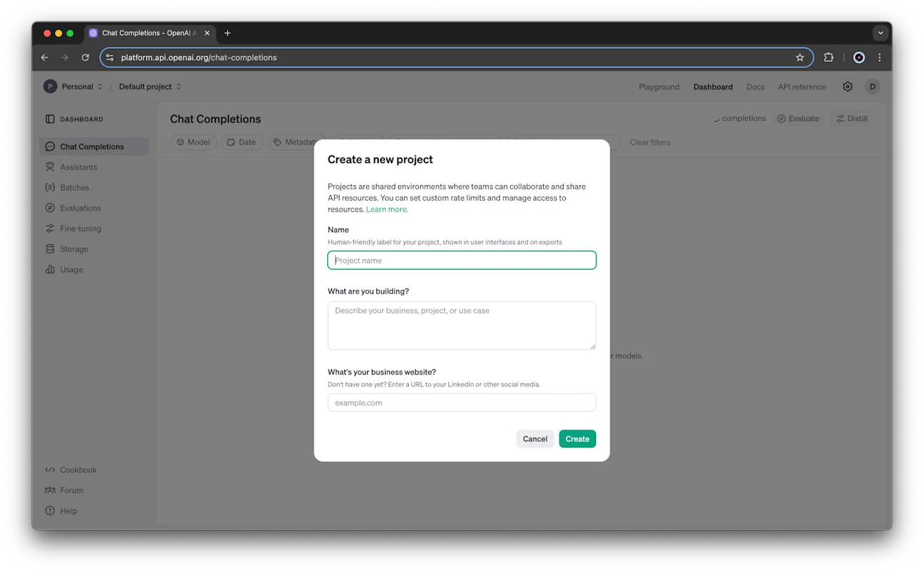Open Fine-tuning in the sidebar
Image resolution: width=924 pixels, height=572 pixels.
coord(94,229)
